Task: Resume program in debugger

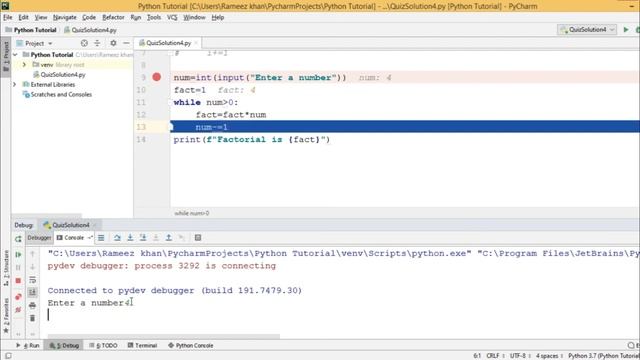Action: 18,255
